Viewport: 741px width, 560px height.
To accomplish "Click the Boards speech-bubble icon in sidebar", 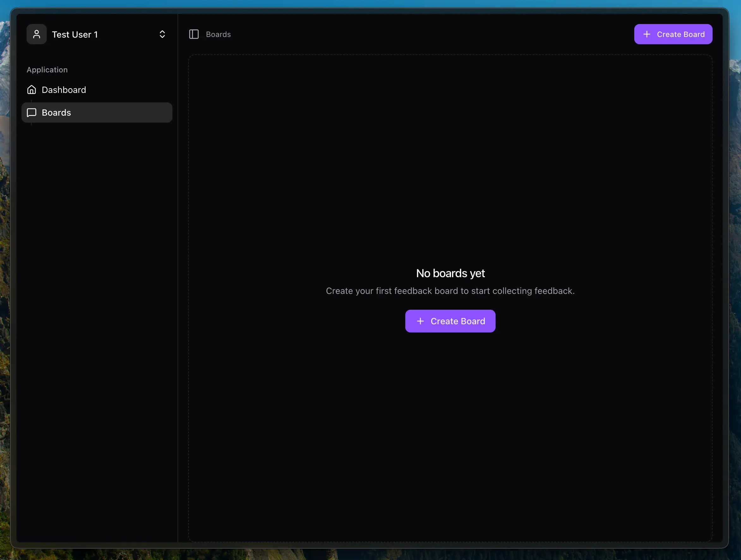I will coord(32,113).
